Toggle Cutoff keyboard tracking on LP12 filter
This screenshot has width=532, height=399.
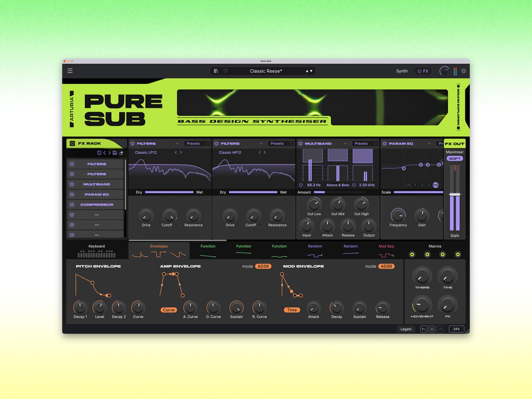pyautogui.click(x=177, y=225)
